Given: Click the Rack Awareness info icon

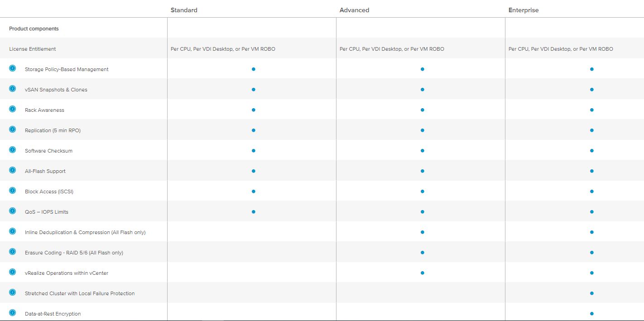Looking at the screenshot, I should point(12,109).
